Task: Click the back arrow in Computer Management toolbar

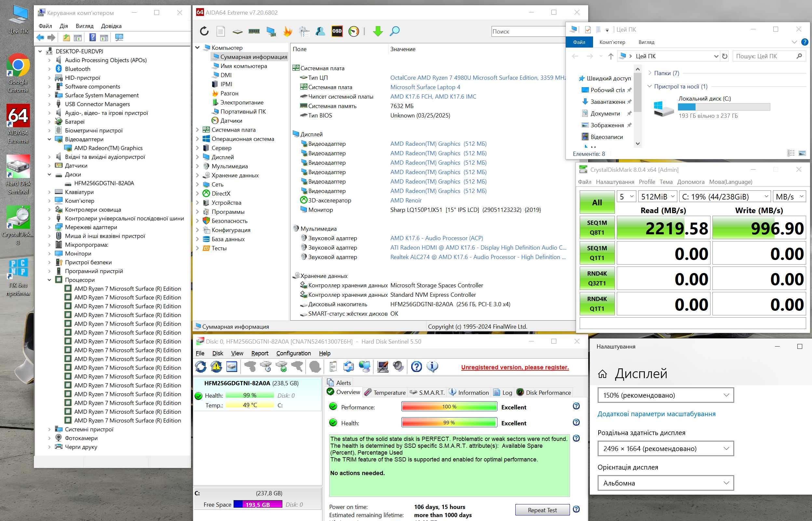Action: click(40, 37)
